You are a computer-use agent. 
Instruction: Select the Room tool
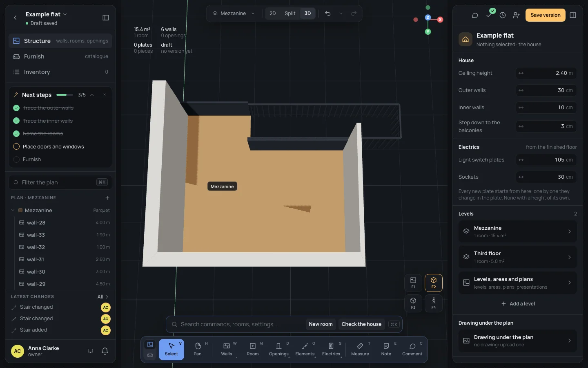click(x=253, y=350)
